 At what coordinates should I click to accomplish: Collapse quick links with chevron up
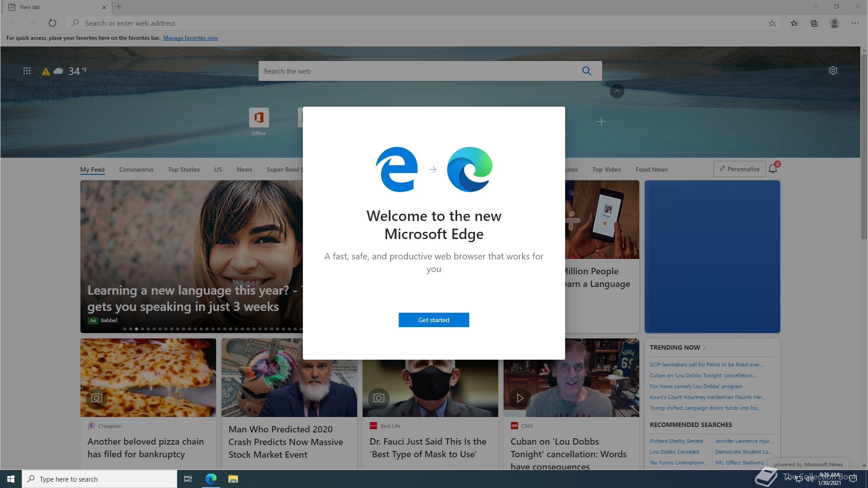pos(617,91)
